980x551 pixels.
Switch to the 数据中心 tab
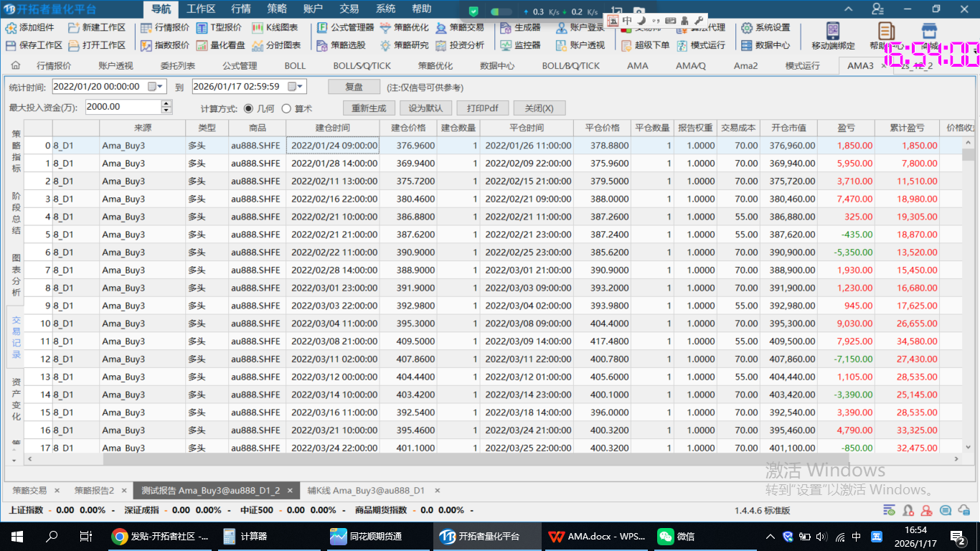click(x=496, y=65)
